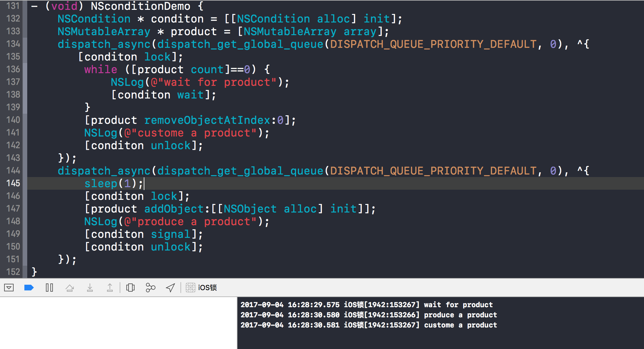Click NSconditionDemo method name on line 131
Screen dimensions: 644x349
coord(141,6)
